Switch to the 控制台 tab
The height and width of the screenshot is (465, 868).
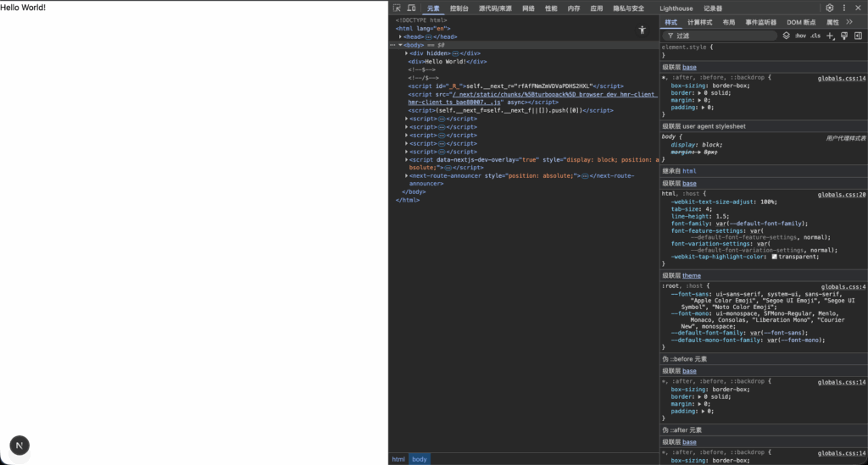(459, 8)
